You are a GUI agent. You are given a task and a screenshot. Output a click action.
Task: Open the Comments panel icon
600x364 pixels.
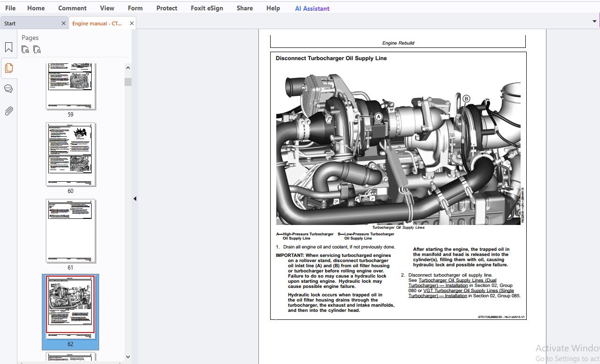tap(8, 89)
